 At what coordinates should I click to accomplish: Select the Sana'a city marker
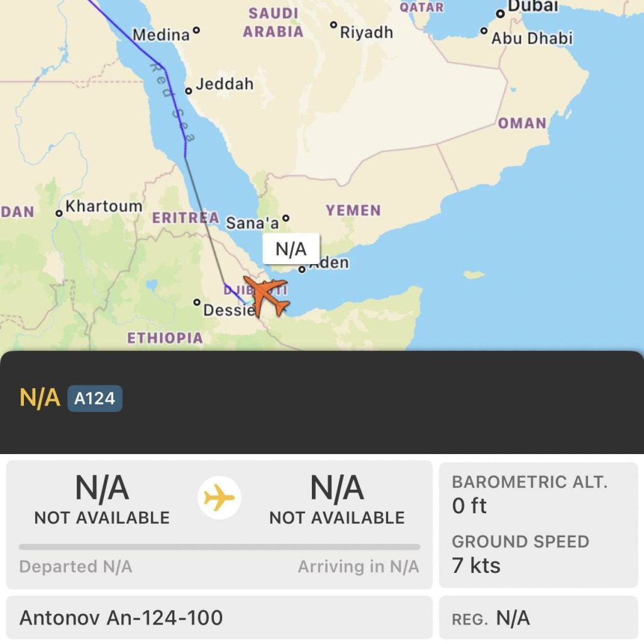(x=286, y=218)
